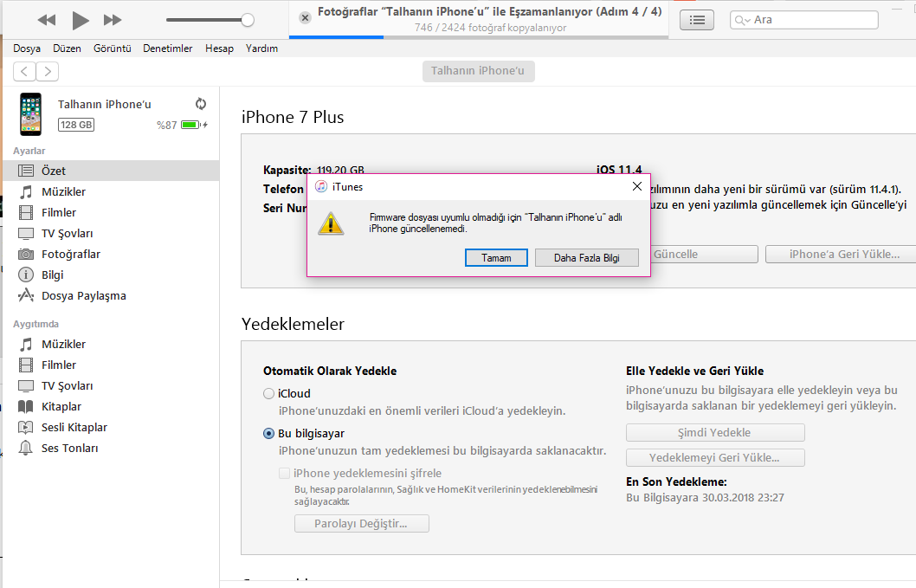Screen dimensions: 916x588
Task: Click the yellow warning triangle icon
Action: click(331, 224)
